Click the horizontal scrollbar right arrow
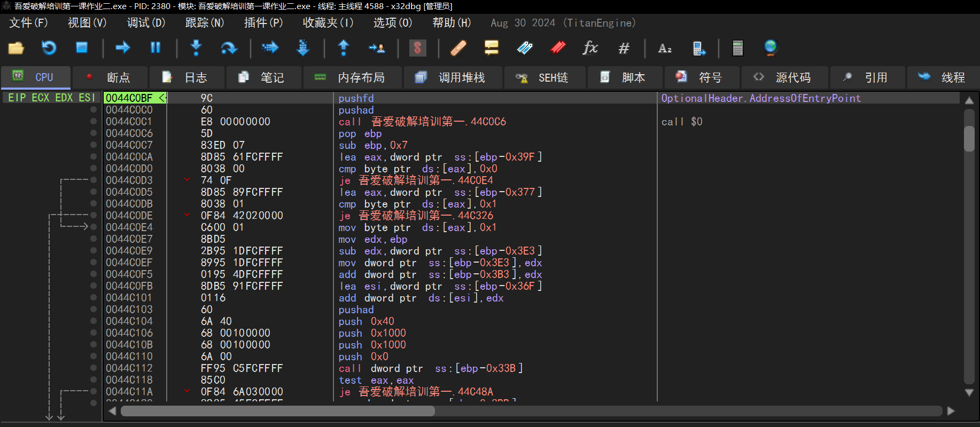 point(951,411)
